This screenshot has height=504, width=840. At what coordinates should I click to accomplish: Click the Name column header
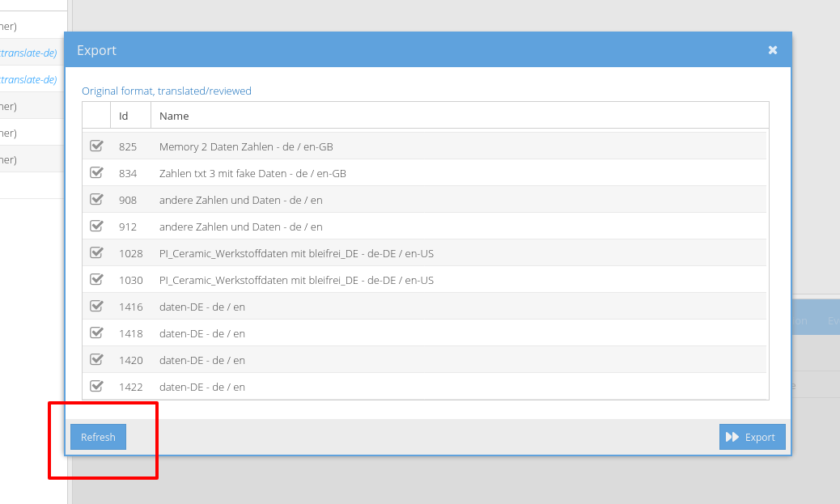174,116
